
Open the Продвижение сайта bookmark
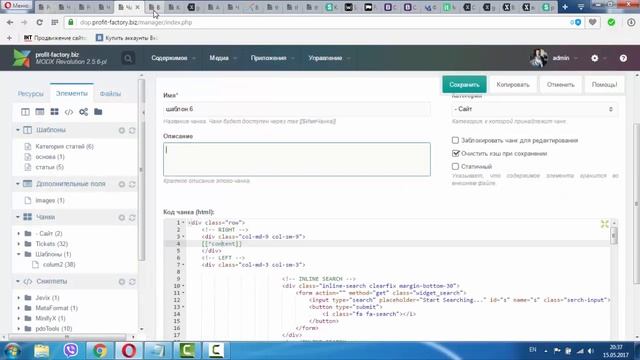coord(55,38)
